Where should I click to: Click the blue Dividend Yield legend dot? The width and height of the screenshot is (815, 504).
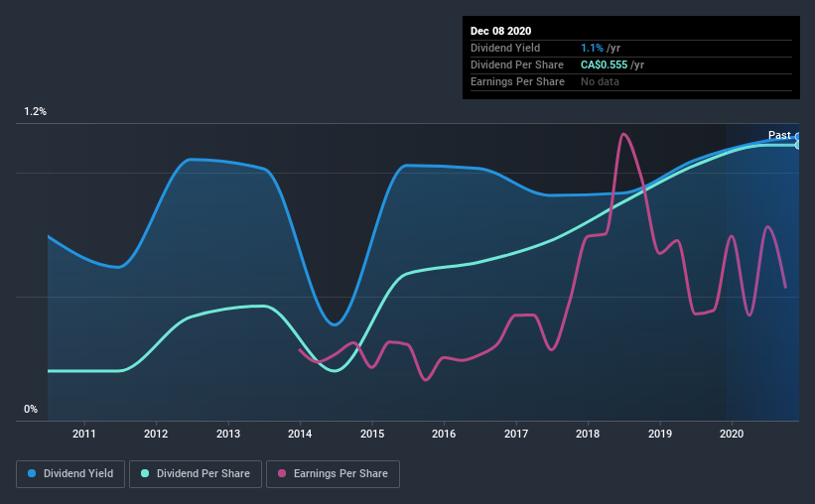tap(32, 473)
